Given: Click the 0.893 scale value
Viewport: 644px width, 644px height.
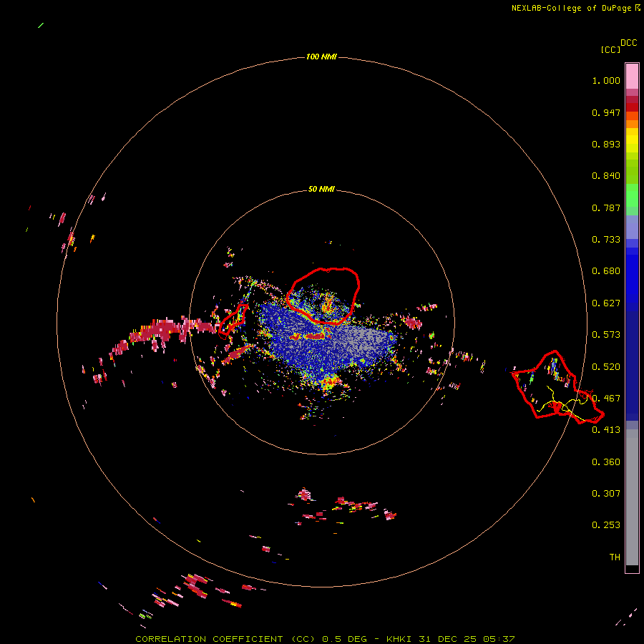Looking at the screenshot, I should point(606,144).
